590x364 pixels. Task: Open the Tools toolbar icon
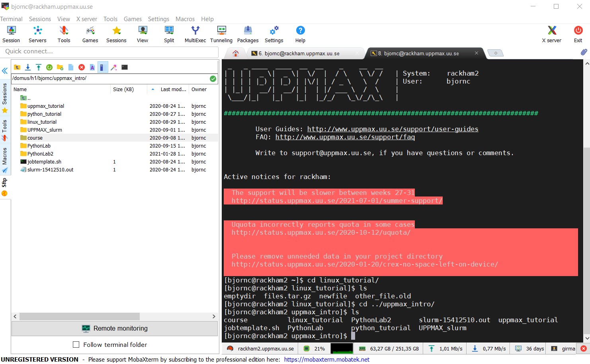point(64,34)
